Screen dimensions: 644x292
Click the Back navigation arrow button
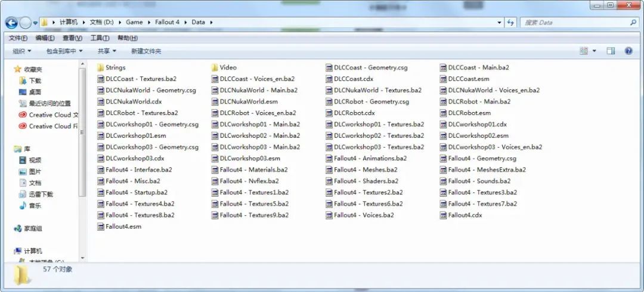tap(11, 23)
